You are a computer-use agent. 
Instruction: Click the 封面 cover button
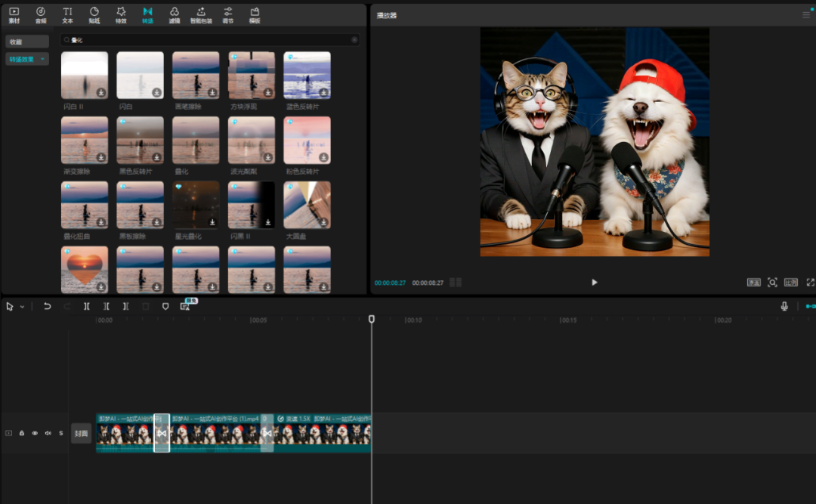81,434
